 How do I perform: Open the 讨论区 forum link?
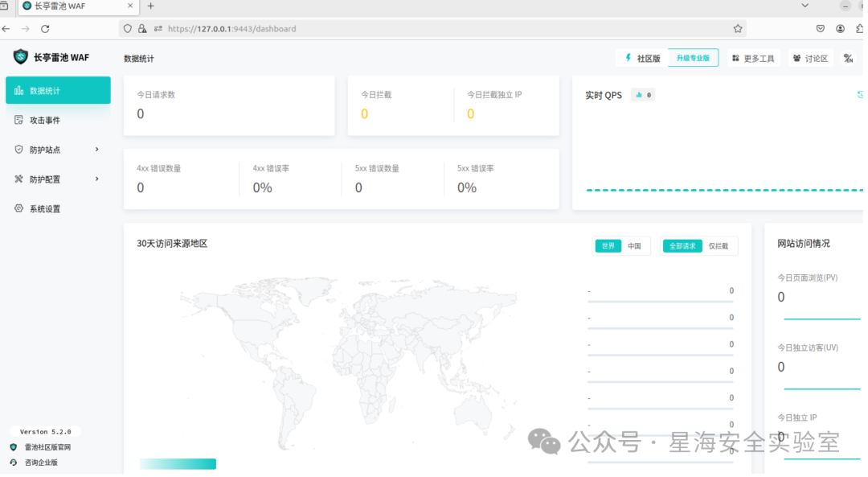810,58
